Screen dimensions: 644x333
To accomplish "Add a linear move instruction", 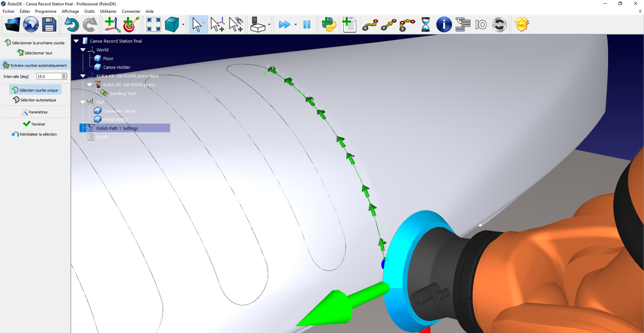I will 389,24.
